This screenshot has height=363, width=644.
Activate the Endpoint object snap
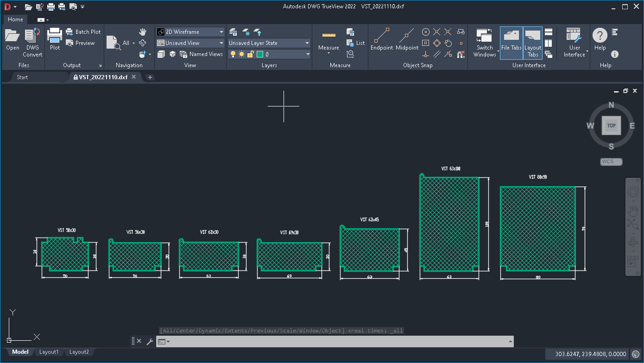[x=381, y=36]
